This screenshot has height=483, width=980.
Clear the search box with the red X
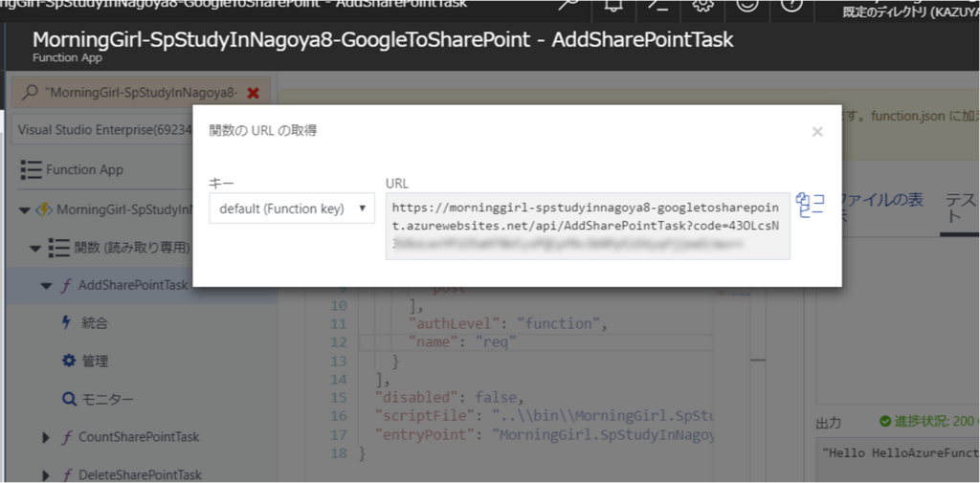[x=253, y=93]
